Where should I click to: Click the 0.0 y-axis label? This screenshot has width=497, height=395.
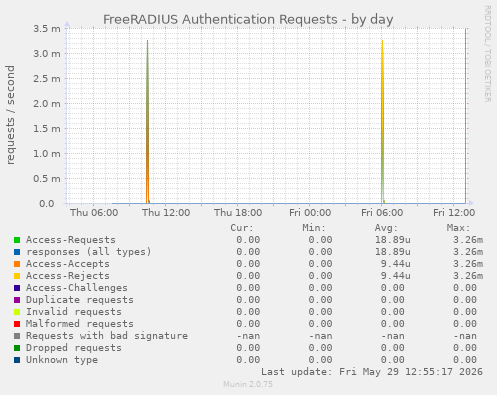47,204
